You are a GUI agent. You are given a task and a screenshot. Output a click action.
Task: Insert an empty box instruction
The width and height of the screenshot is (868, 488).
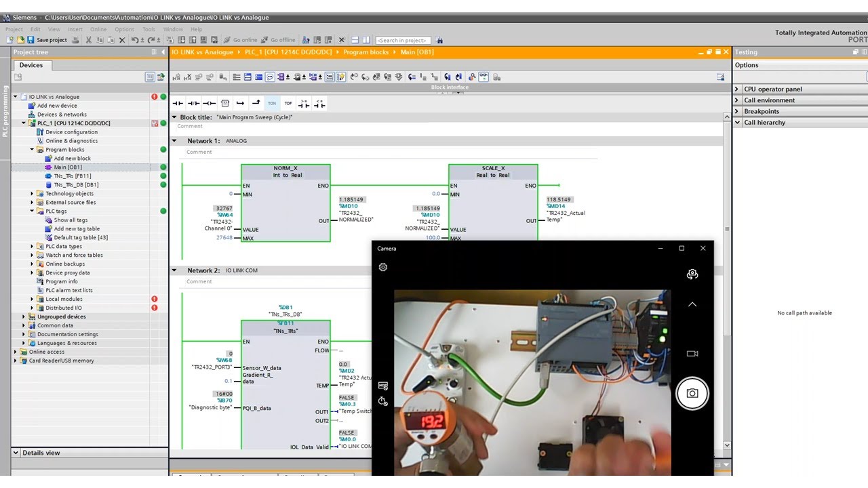pyautogui.click(x=225, y=103)
